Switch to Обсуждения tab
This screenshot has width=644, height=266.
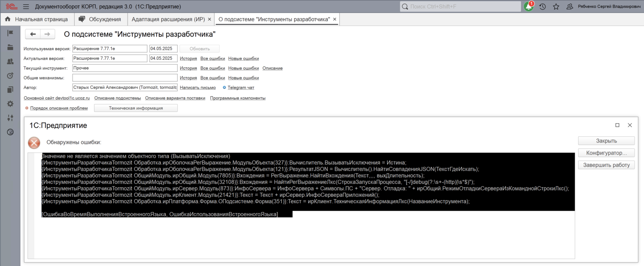pyautogui.click(x=100, y=19)
